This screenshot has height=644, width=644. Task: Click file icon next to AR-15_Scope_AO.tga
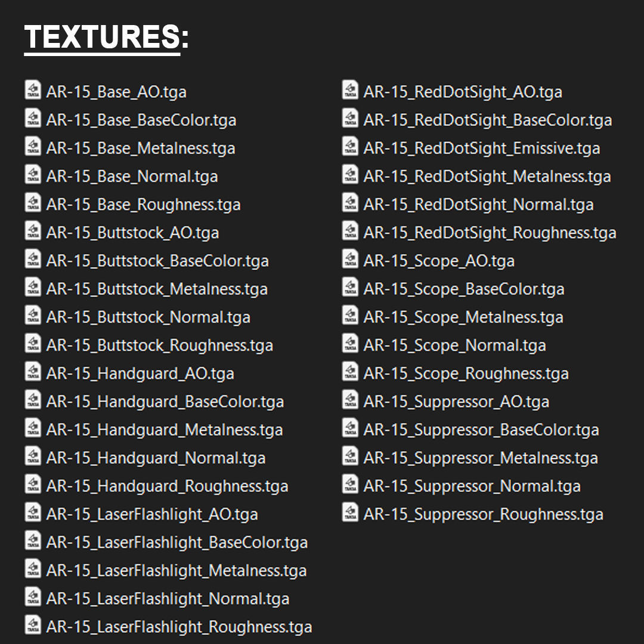[350, 260]
